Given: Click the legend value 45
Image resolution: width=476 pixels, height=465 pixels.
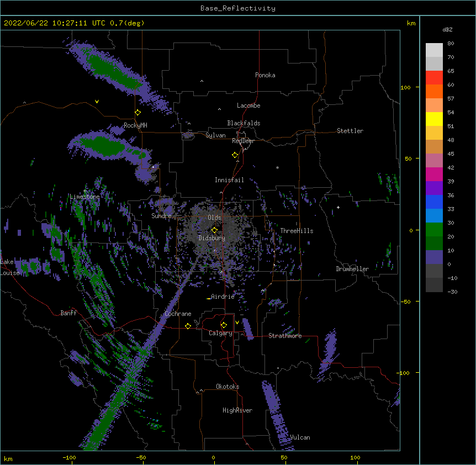Looking at the screenshot, I should click(x=451, y=154).
